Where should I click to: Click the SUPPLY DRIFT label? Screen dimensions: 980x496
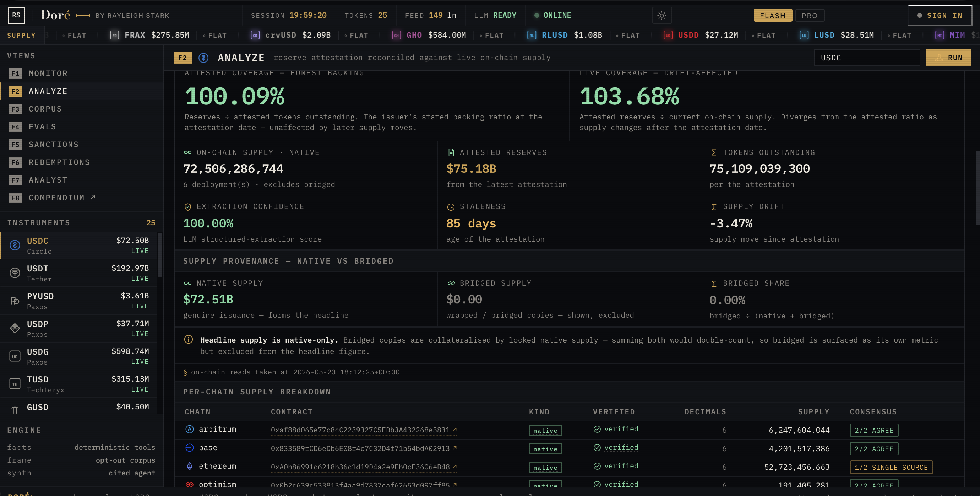click(x=753, y=207)
